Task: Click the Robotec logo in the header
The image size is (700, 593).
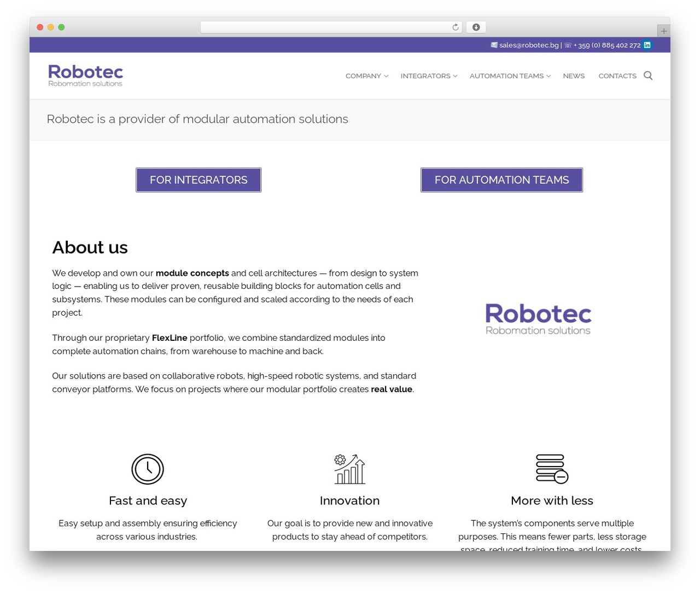Action: (85, 75)
